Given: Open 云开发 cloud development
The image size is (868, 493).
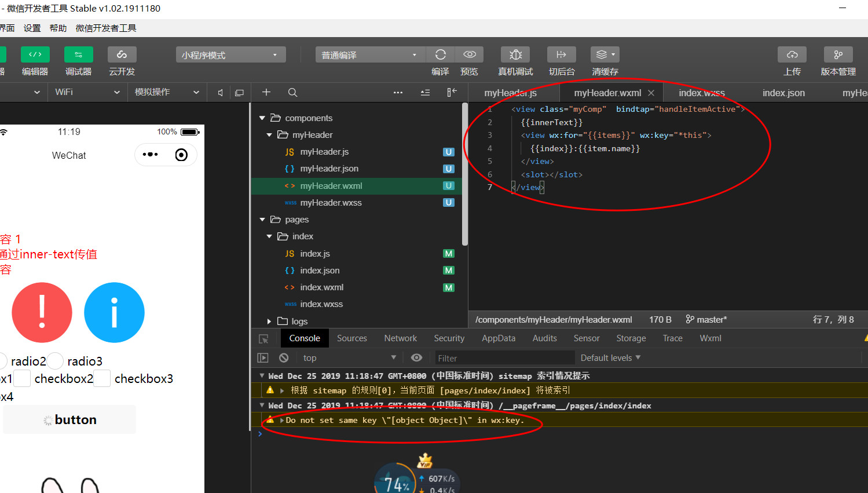Looking at the screenshot, I should click(122, 54).
